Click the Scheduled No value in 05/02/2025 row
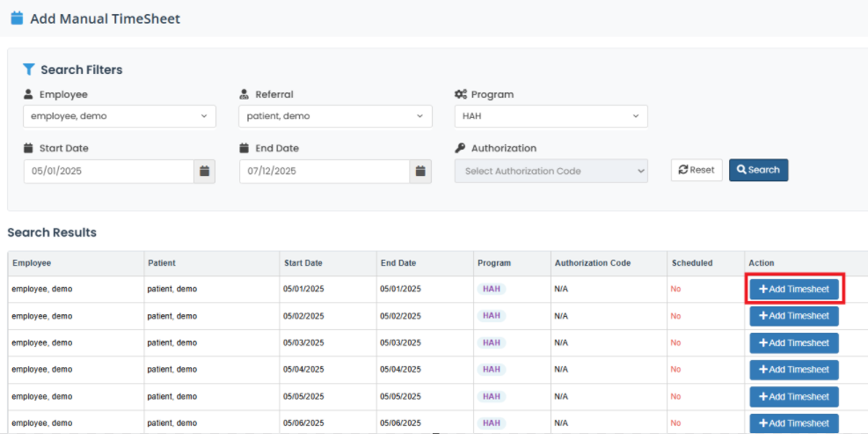 click(676, 316)
